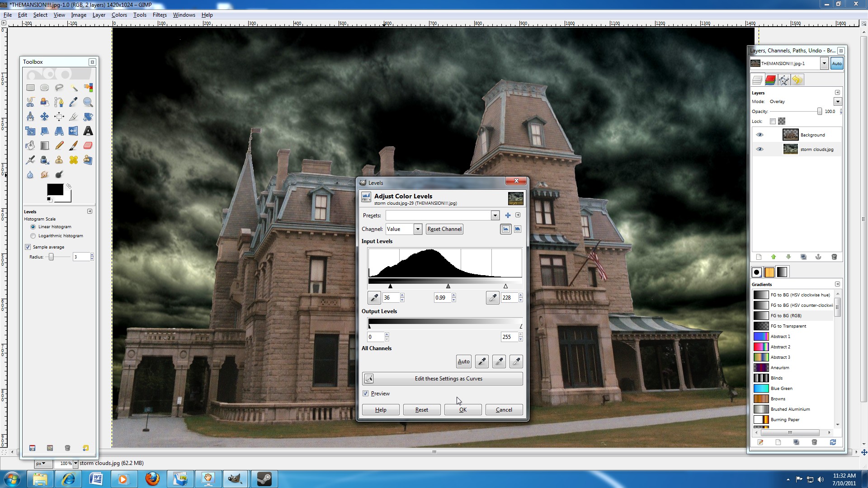The image size is (868, 488).
Task: Select the Move tool
Action: pos(45,117)
